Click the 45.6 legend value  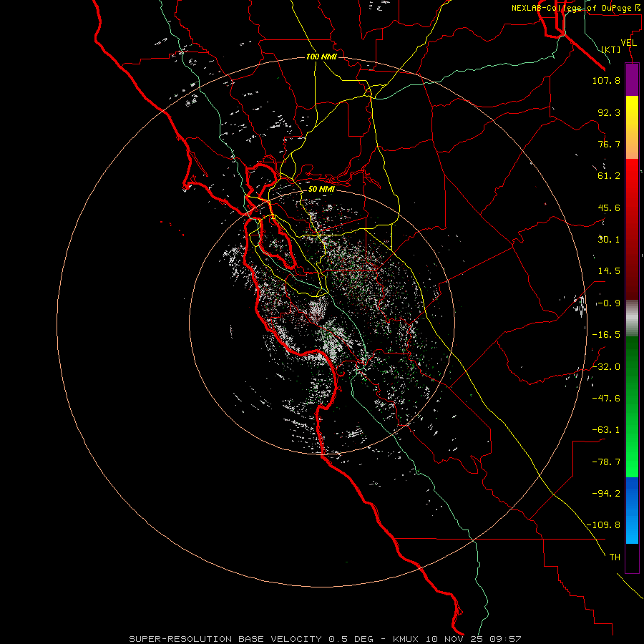point(609,208)
